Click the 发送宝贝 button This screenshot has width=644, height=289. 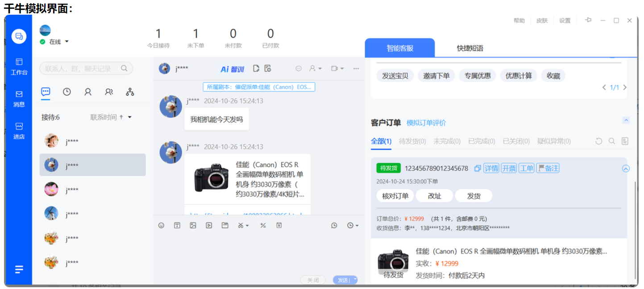395,75
